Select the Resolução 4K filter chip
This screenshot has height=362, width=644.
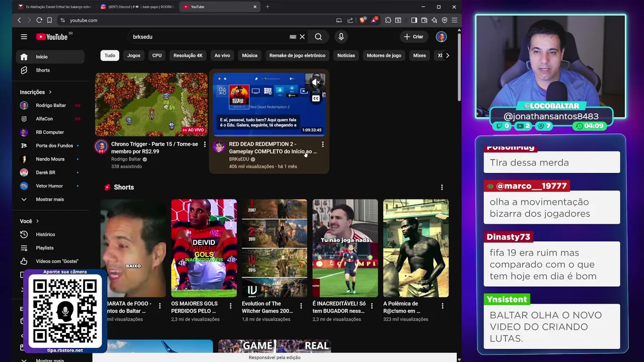click(x=188, y=55)
